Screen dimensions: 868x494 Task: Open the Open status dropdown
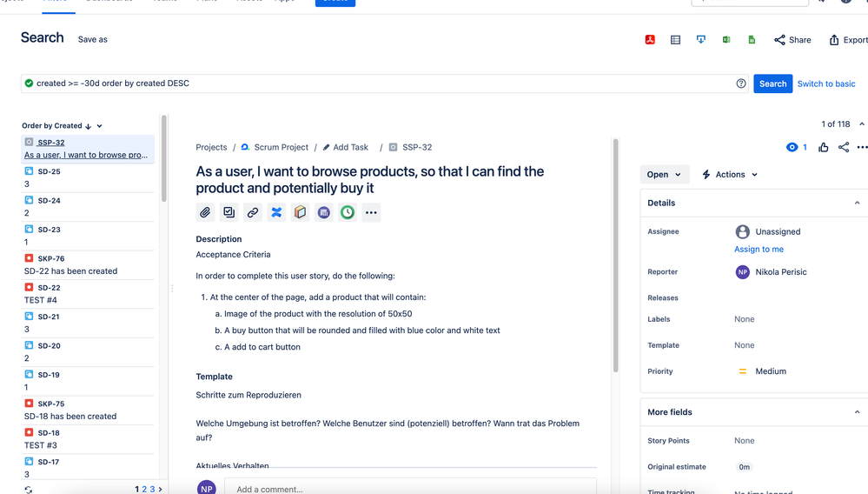pos(665,174)
